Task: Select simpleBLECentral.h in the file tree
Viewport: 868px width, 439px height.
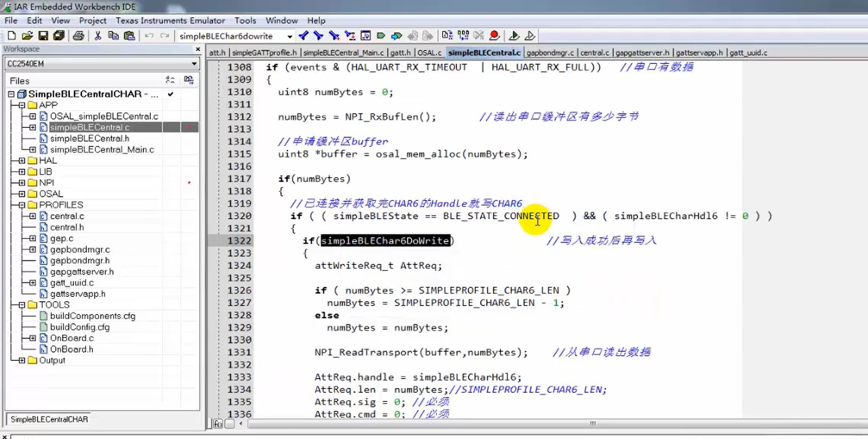Action: [x=90, y=139]
